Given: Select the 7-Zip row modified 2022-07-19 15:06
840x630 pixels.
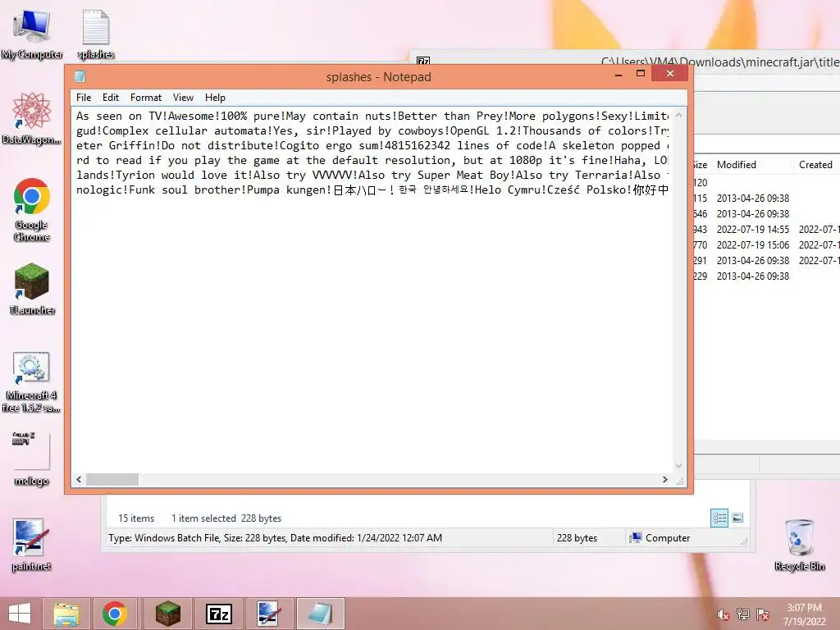Looking at the screenshot, I should pos(767,244).
